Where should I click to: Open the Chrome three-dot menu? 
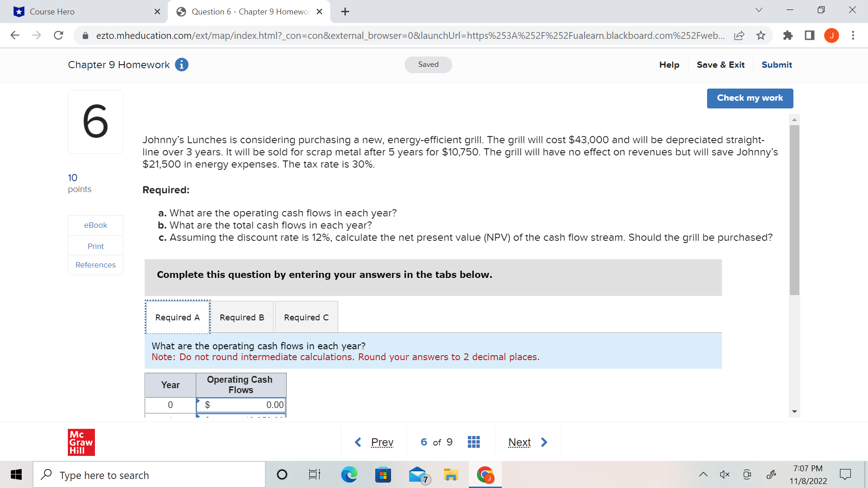pos(853,35)
